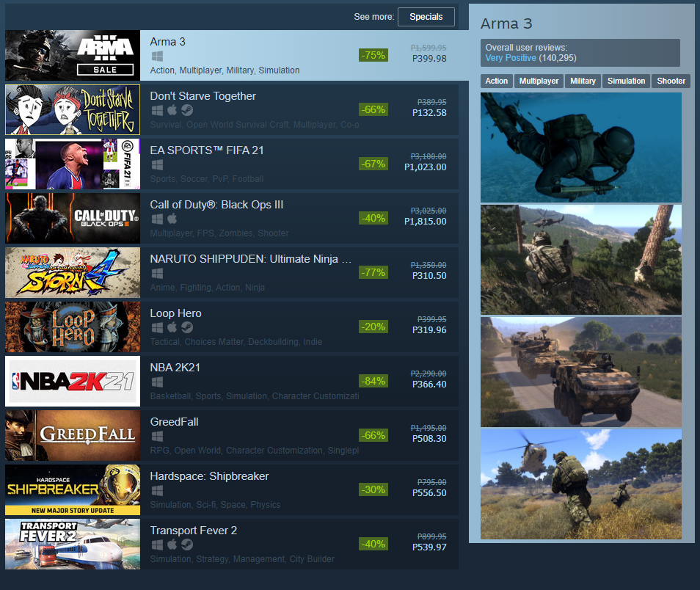
Task: Open Call of Duty: Black Ops III title
Action: coord(216,205)
